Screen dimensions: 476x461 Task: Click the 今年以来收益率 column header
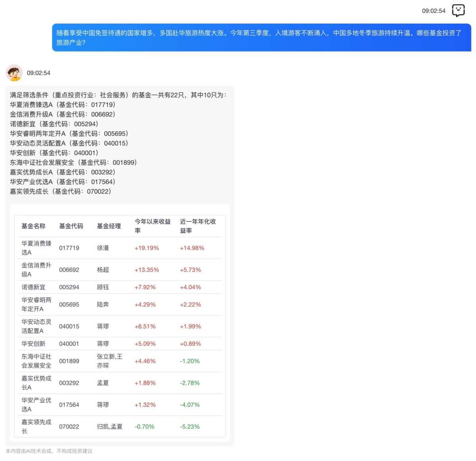click(153, 226)
